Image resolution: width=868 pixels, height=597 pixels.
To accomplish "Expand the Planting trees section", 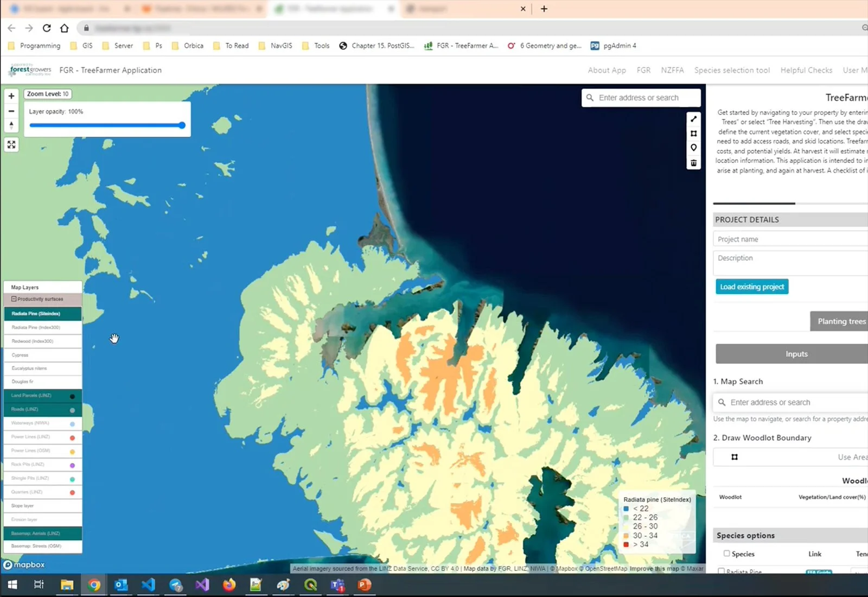I will [839, 321].
